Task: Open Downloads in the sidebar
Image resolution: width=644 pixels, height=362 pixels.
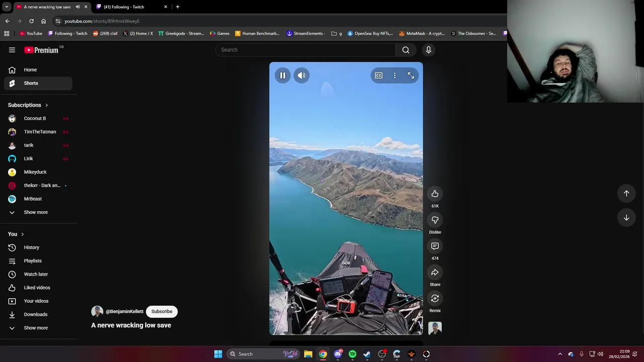Action: (x=38, y=314)
